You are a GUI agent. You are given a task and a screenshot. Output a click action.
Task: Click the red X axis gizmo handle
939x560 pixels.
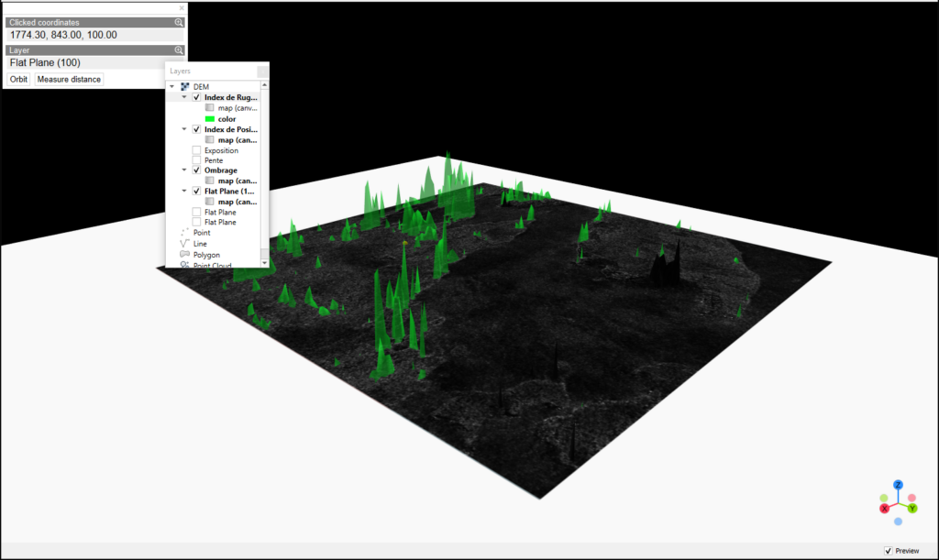[885, 508]
